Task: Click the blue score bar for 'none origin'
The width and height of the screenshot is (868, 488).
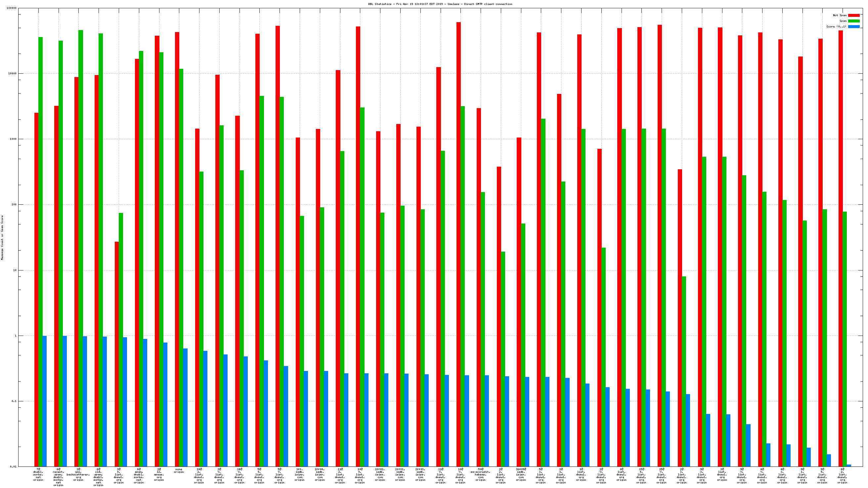Action: tap(185, 408)
